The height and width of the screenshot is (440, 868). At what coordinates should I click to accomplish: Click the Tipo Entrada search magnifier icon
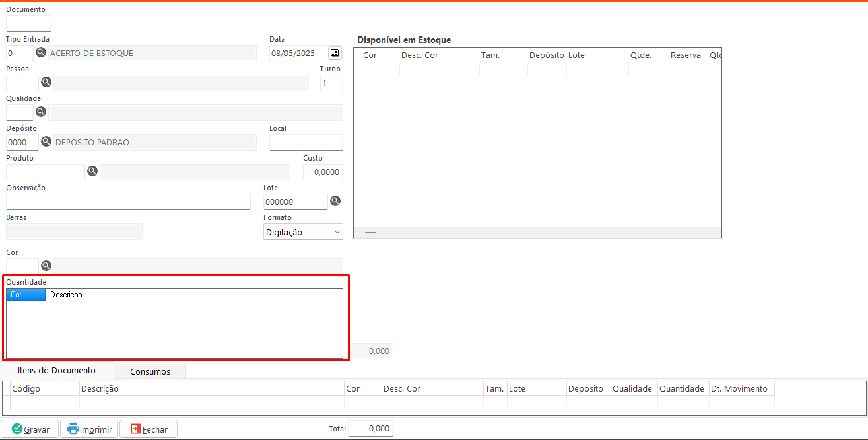(x=41, y=53)
